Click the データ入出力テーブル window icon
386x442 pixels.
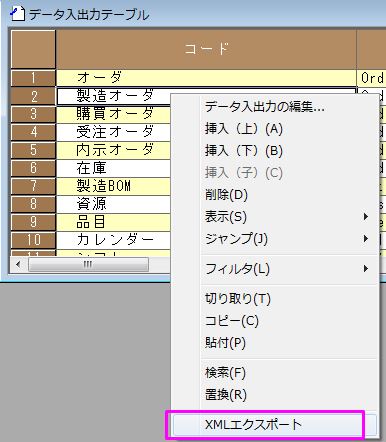coord(17,14)
